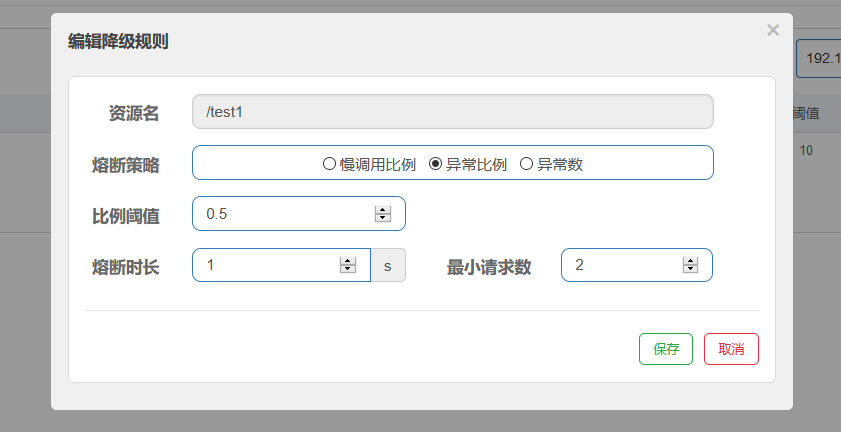Lower 最小请求数 with the down arrow

click(689, 269)
